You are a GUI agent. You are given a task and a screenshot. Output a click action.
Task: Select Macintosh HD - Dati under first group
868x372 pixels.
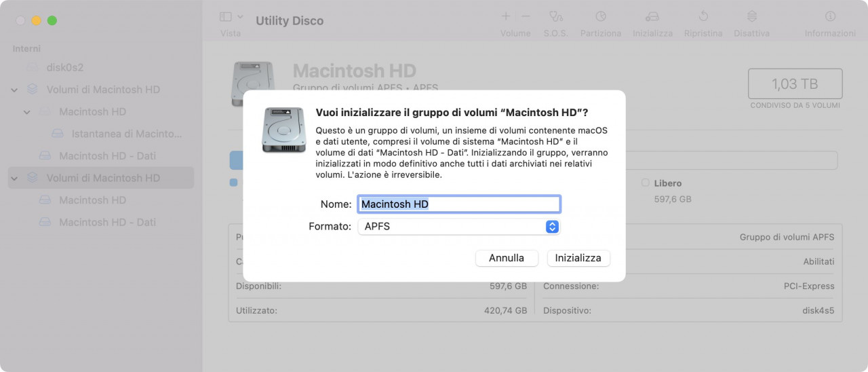[107, 155]
